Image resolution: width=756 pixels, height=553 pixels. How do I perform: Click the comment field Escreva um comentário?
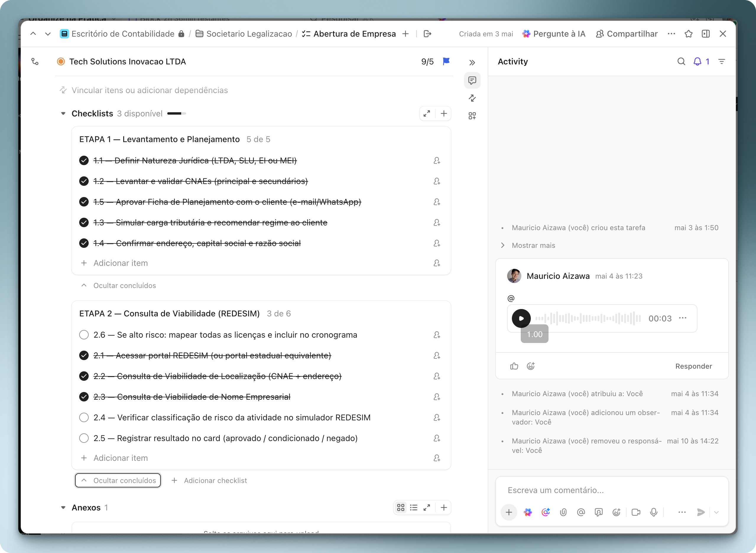(611, 490)
